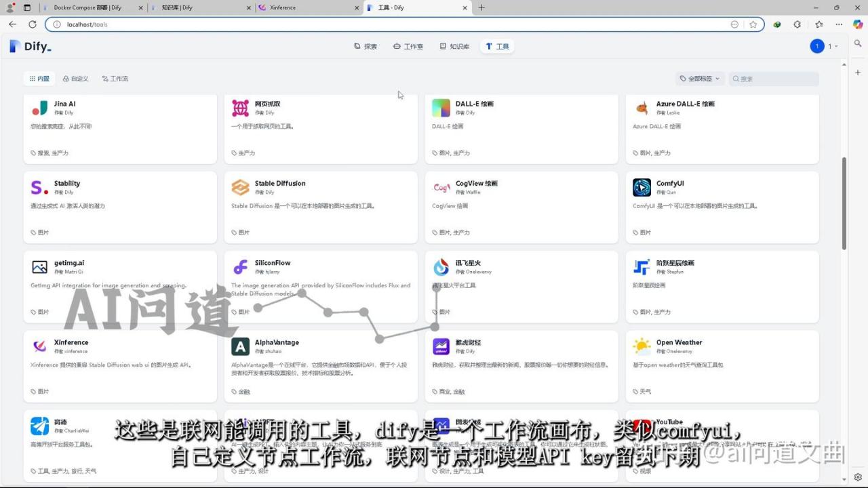Click the Stable Diffusion icon

pyautogui.click(x=240, y=187)
